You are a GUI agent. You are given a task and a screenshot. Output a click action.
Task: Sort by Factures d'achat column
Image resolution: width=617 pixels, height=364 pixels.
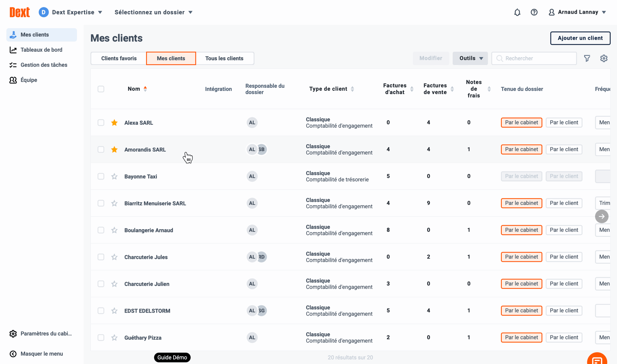(x=412, y=89)
